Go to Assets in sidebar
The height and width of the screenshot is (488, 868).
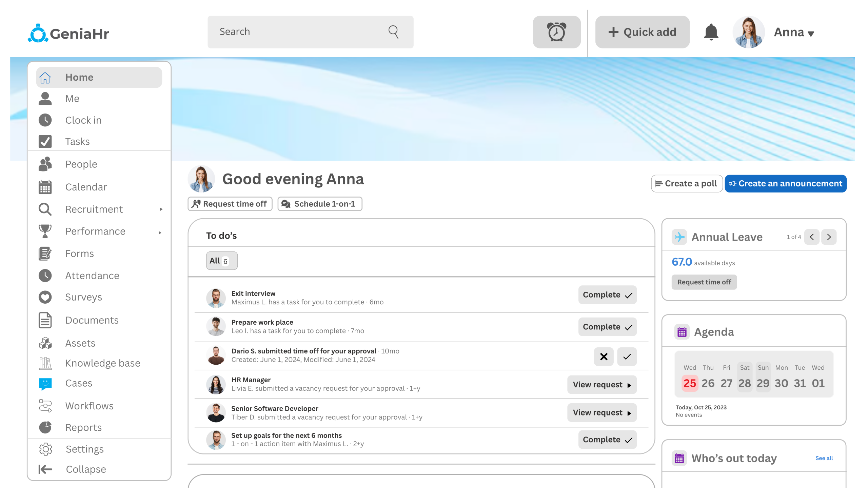(x=80, y=343)
